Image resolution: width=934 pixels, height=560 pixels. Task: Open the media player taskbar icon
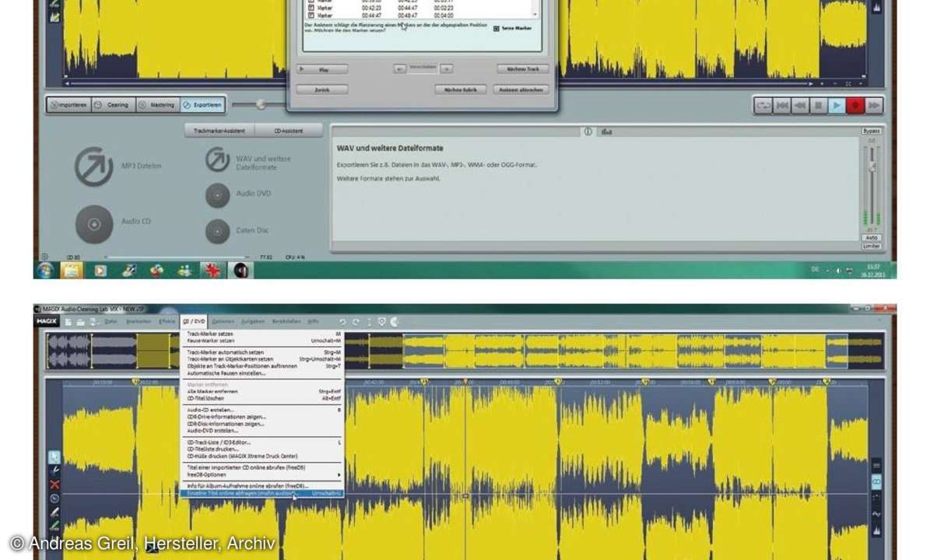coord(100,270)
